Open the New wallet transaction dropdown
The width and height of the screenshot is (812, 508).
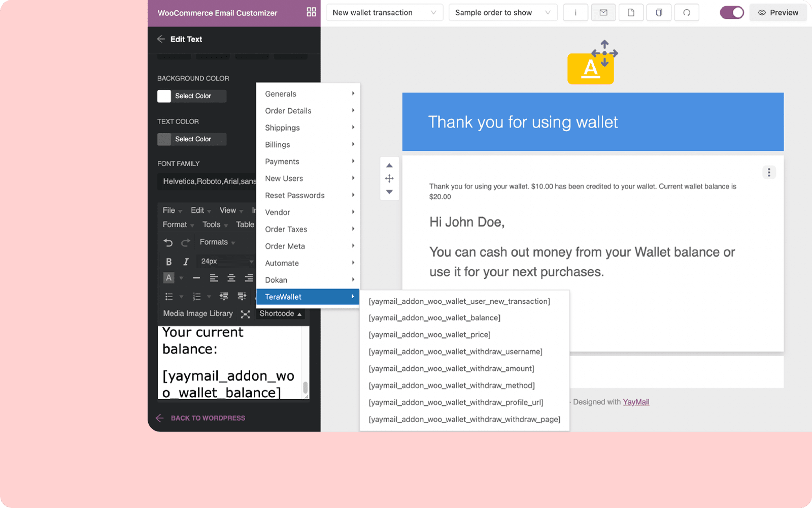(384, 13)
